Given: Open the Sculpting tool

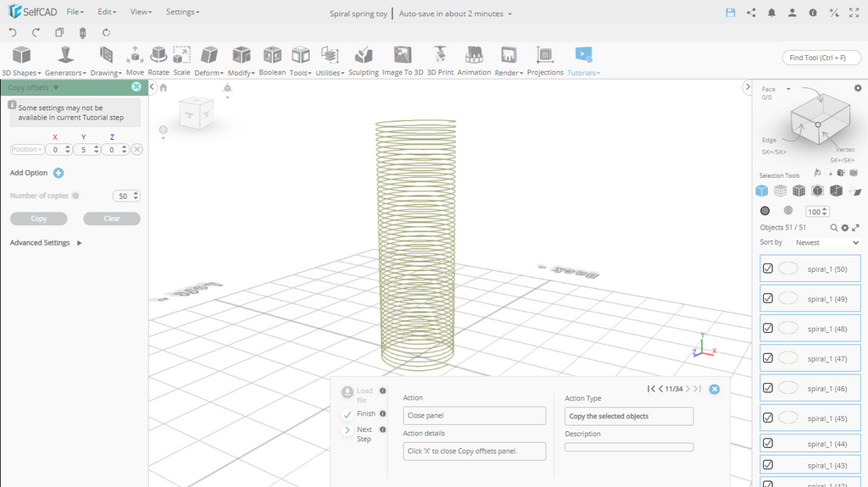Looking at the screenshot, I should (363, 61).
